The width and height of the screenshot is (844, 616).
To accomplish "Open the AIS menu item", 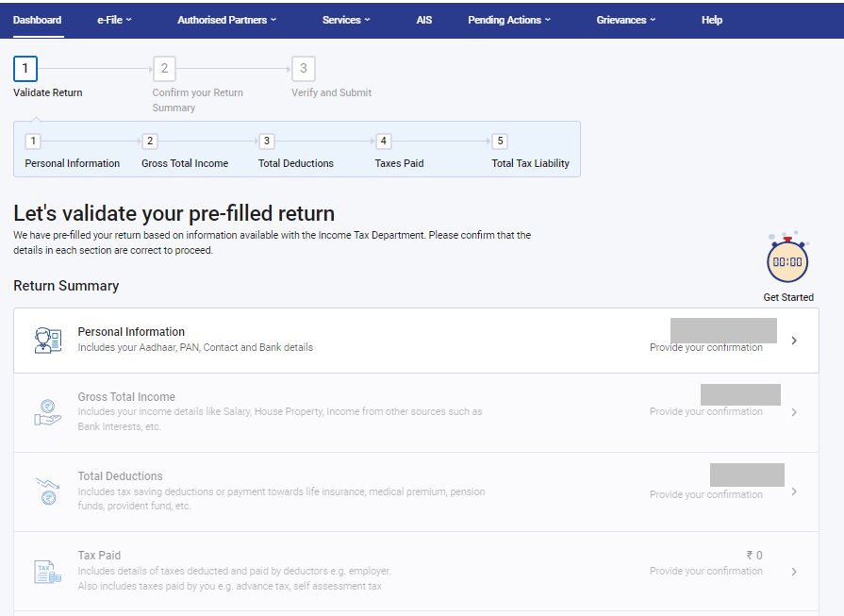I will (x=423, y=19).
